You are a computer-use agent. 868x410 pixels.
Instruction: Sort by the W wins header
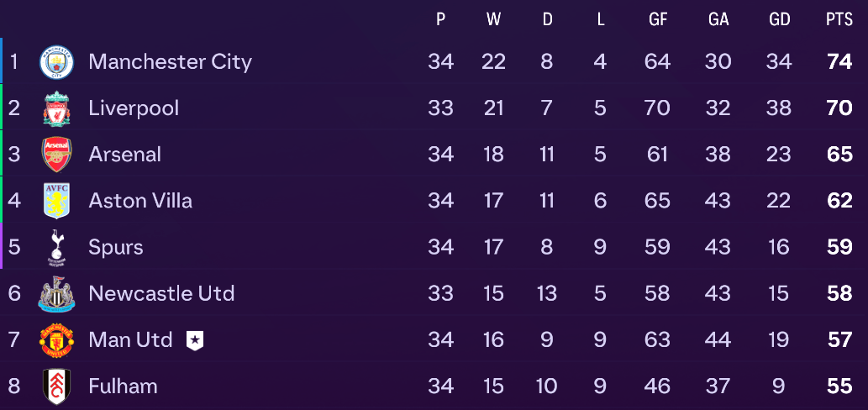(x=493, y=20)
